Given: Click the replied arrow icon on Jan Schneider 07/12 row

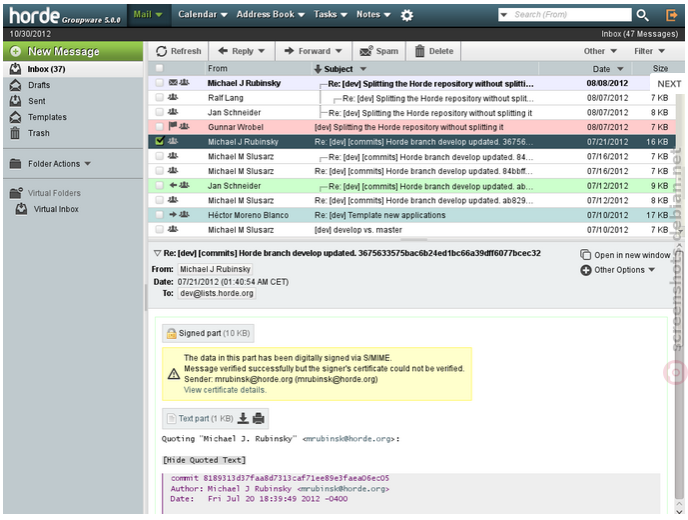Looking at the screenshot, I should tap(173, 185).
